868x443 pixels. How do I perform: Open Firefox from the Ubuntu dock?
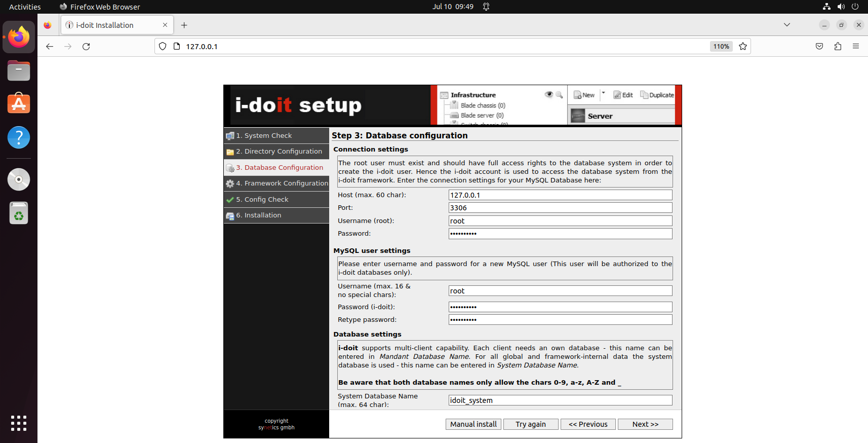(19, 37)
